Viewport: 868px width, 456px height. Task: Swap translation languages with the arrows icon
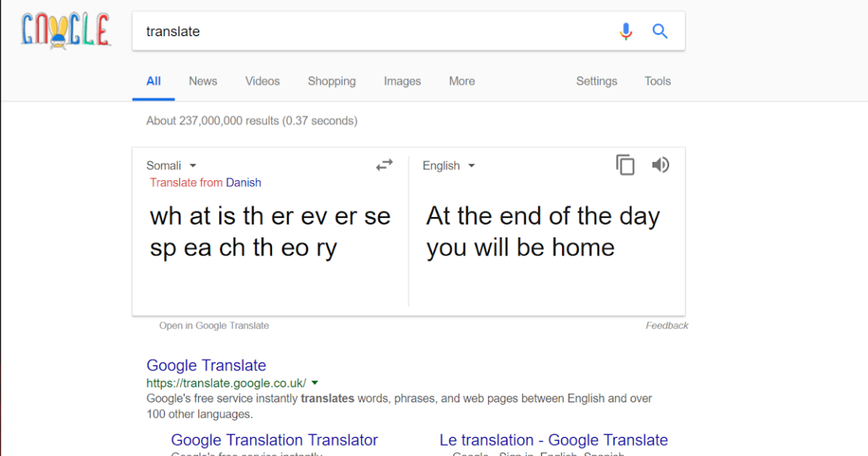(384, 165)
